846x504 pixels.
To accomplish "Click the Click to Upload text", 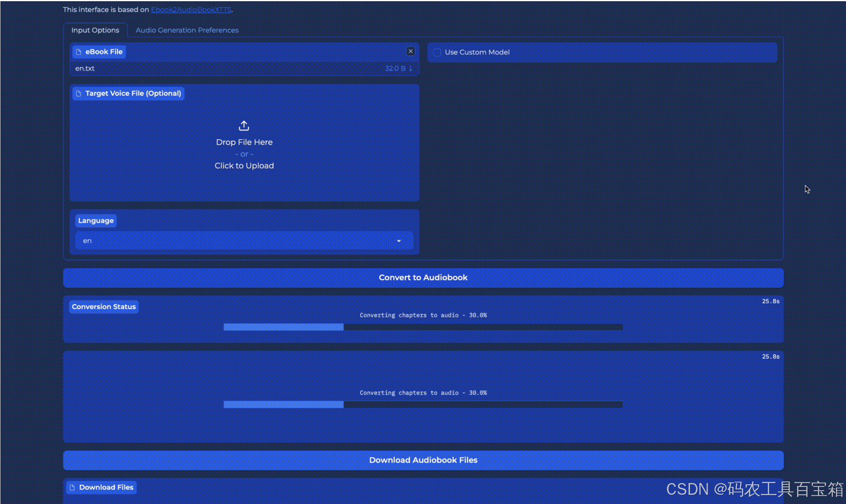I will pos(244,165).
